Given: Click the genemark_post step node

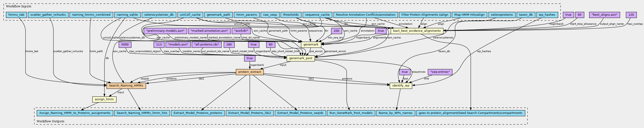Looking at the screenshot, I should point(300,59).
